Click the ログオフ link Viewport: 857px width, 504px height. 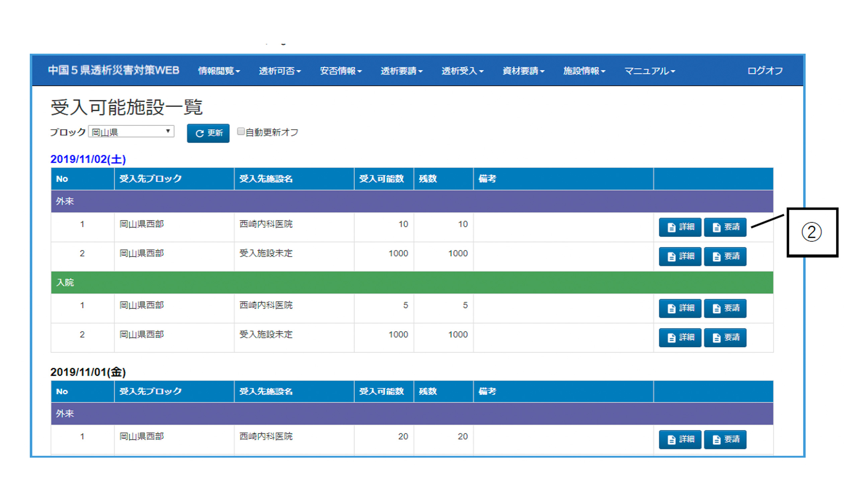(x=765, y=71)
